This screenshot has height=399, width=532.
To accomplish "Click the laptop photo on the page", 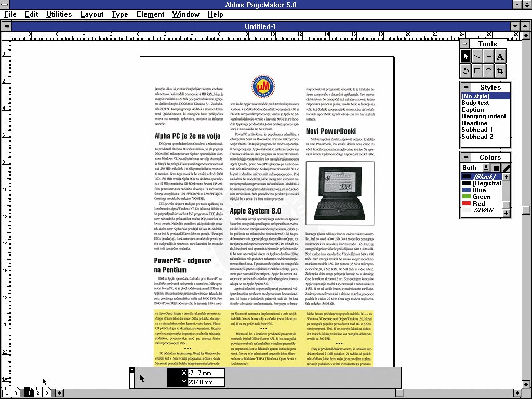I will (340, 193).
